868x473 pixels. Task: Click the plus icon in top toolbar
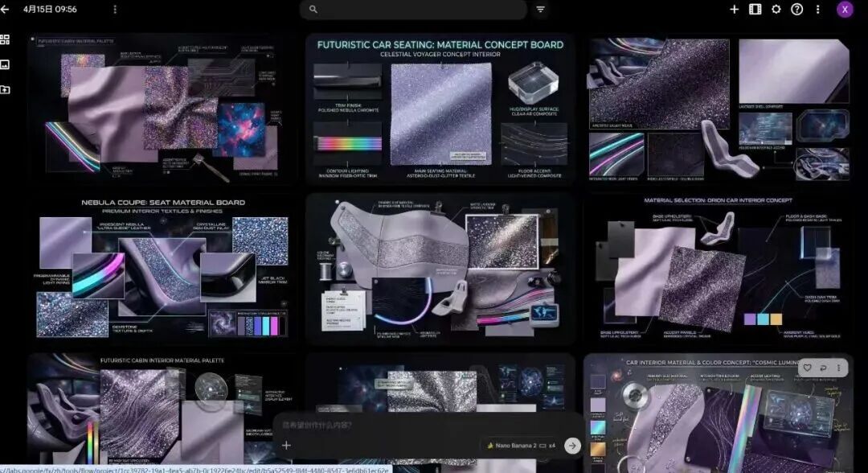pyautogui.click(x=734, y=9)
